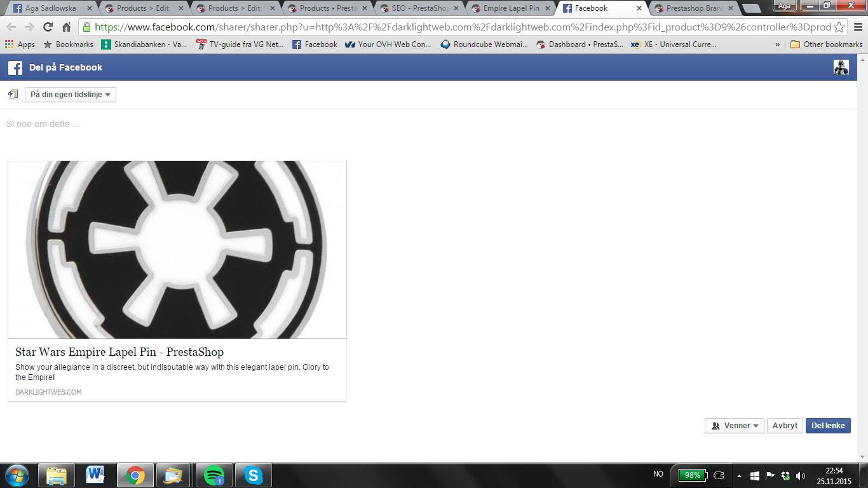The image size is (868, 488).
Task: Open Spotify from the taskbar
Action: click(x=214, y=475)
